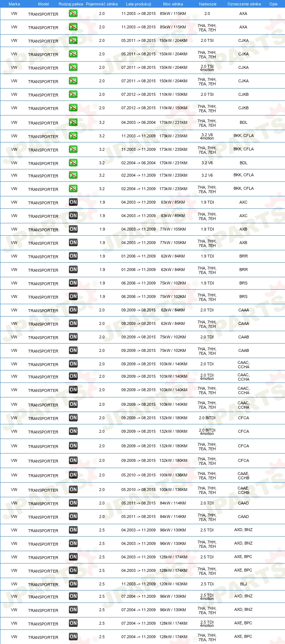Click the ON icon in the 04.2003 2.5 TDI AXD, BNZ row

[73, 530]
